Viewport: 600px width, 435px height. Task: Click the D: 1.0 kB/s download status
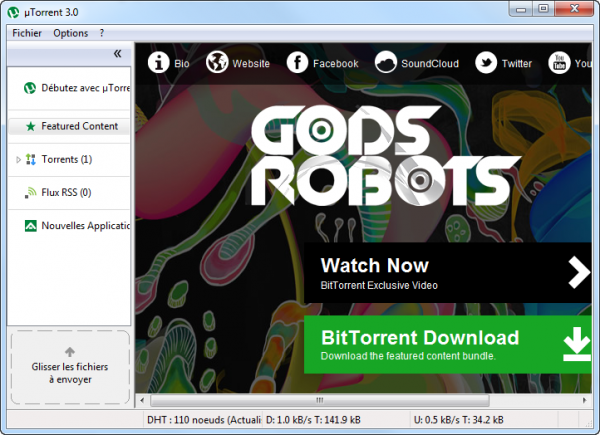tap(313, 420)
